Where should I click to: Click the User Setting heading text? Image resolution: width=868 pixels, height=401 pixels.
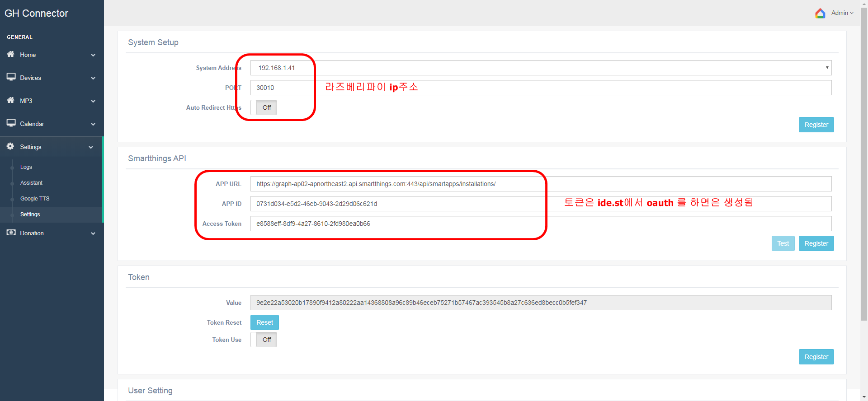[x=150, y=391]
